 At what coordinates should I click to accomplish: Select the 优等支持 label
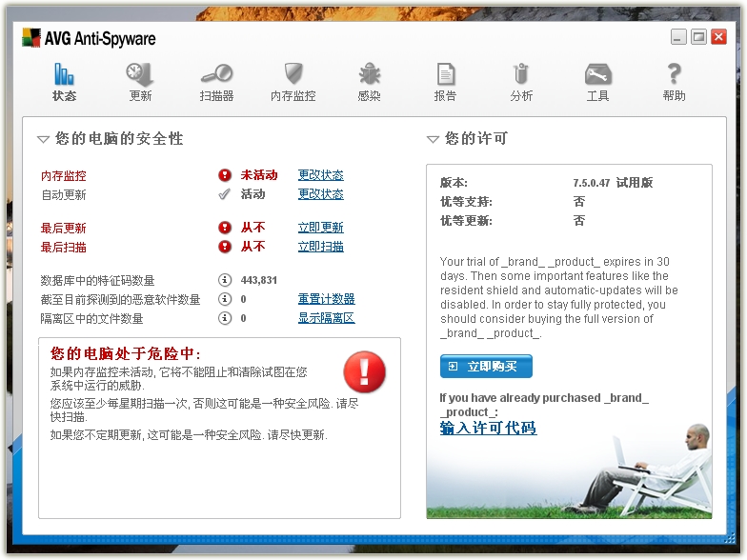tap(466, 202)
